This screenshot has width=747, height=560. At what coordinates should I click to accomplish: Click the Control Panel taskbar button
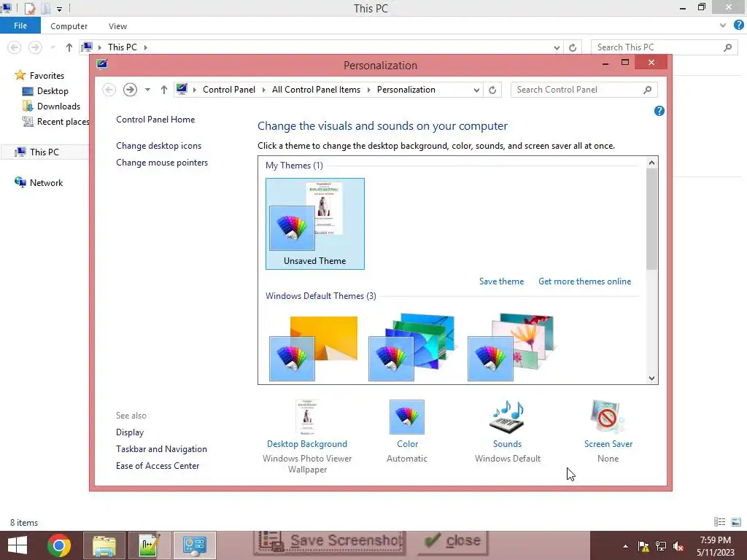(194, 545)
